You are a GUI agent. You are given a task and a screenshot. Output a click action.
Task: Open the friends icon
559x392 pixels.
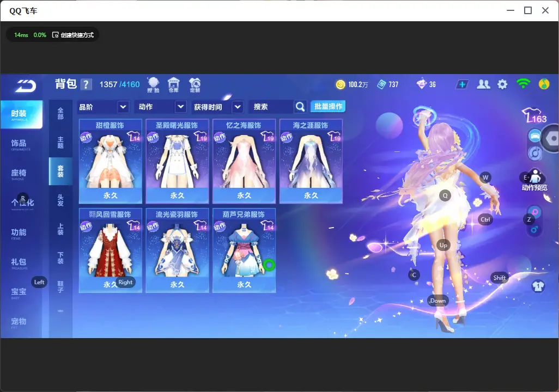pos(483,84)
